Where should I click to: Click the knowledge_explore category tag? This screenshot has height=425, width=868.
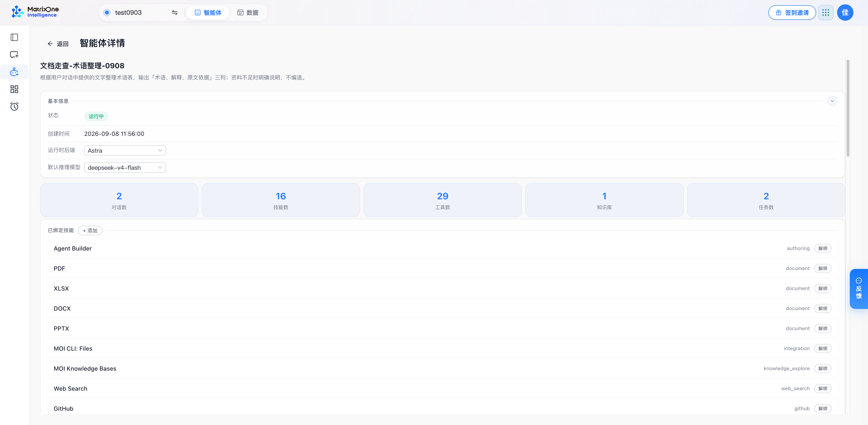coord(787,369)
